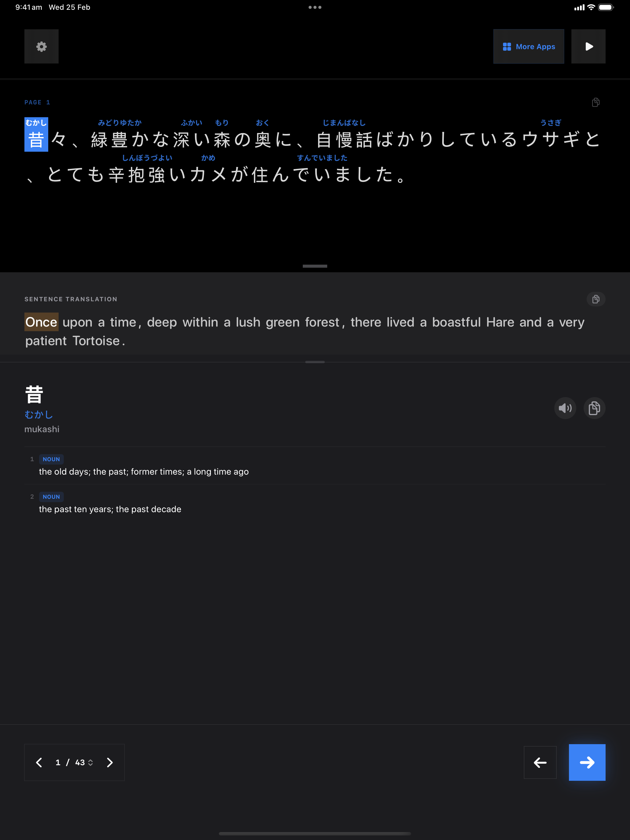630x840 pixels.
Task: Go to next word with blue arrow
Action: pyautogui.click(x=587, y=762)
